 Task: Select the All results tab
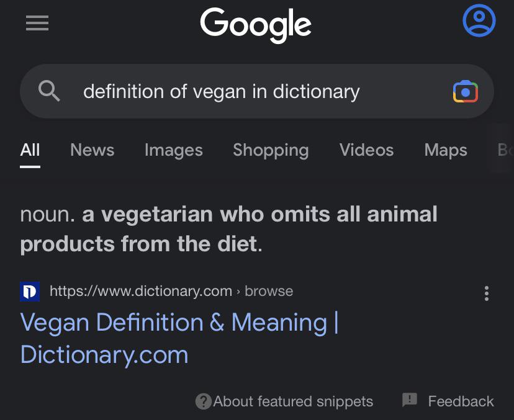click(x=30, y=150)
